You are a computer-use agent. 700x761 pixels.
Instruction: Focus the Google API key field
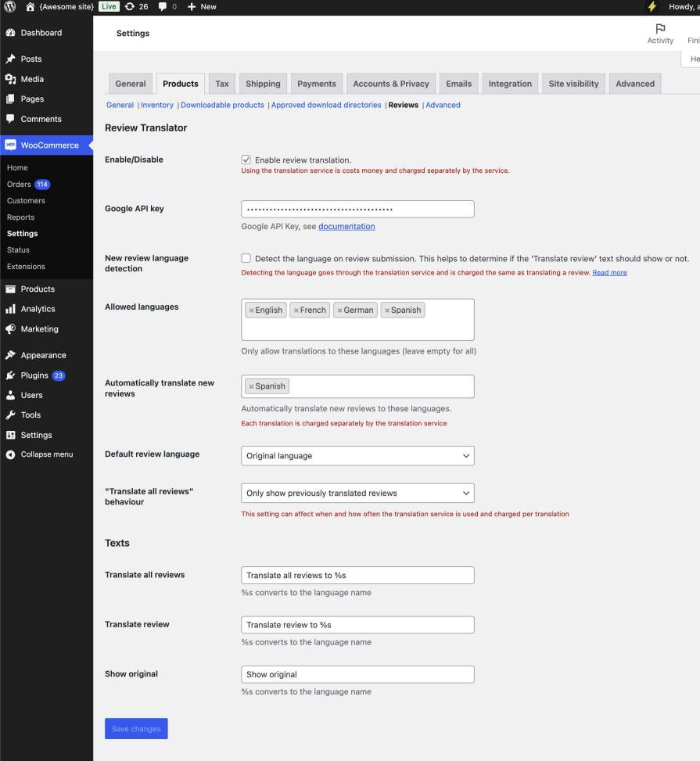click(x=357, y=209)
